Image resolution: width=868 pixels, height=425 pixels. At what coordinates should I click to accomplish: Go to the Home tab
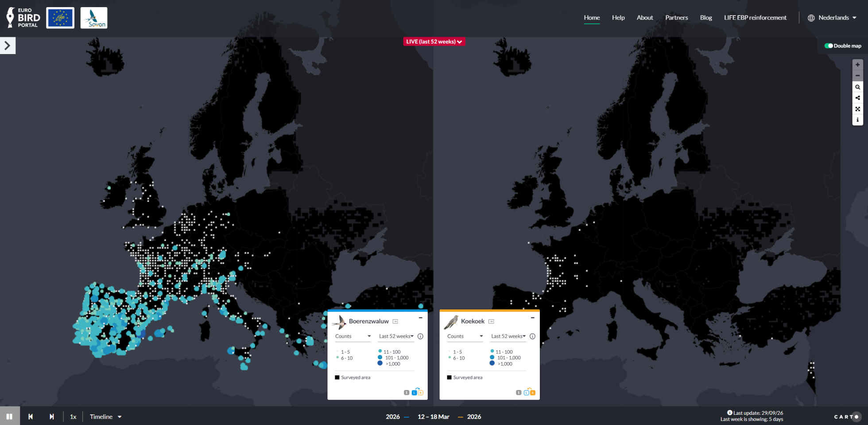click(592, 18)
